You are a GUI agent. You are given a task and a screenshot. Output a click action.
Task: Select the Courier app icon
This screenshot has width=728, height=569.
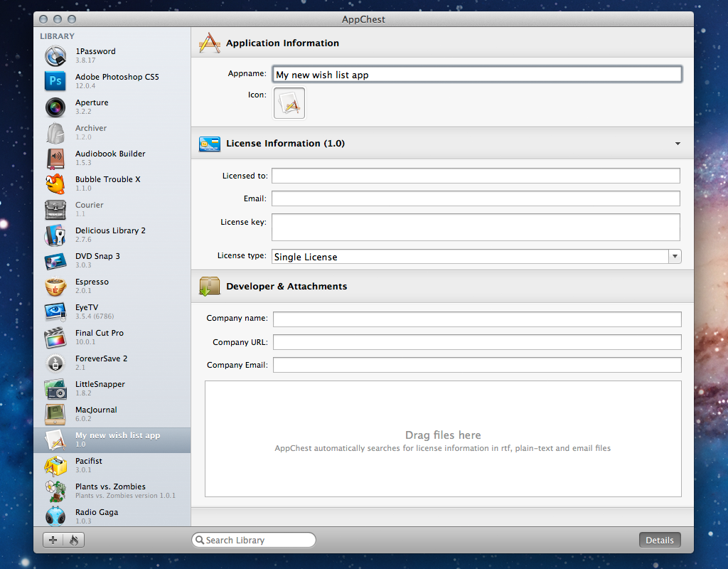point(55,210)
